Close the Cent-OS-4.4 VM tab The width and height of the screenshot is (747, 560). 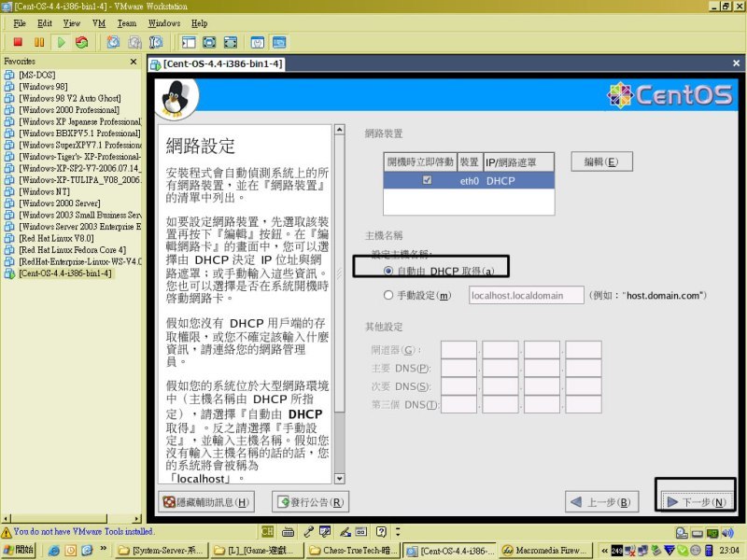click(736, 63)
